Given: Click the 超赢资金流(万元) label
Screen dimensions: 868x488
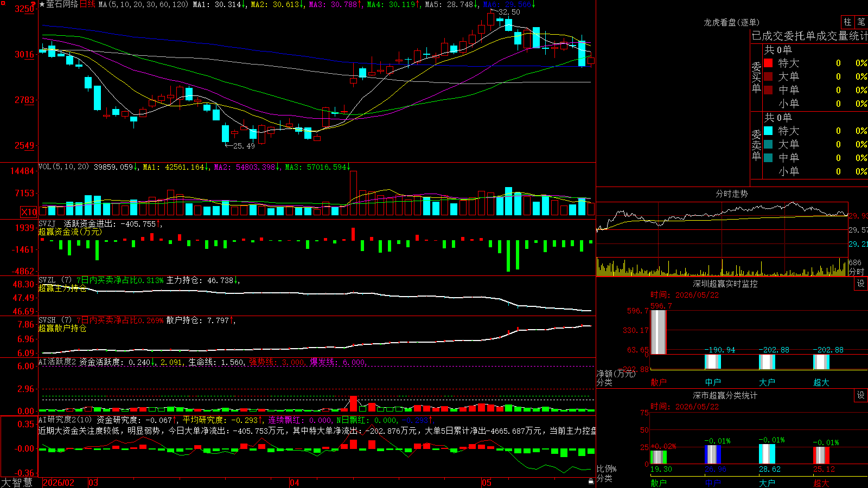Looking at the screenshot, I should pyautogui.click(x=70, y=232).
